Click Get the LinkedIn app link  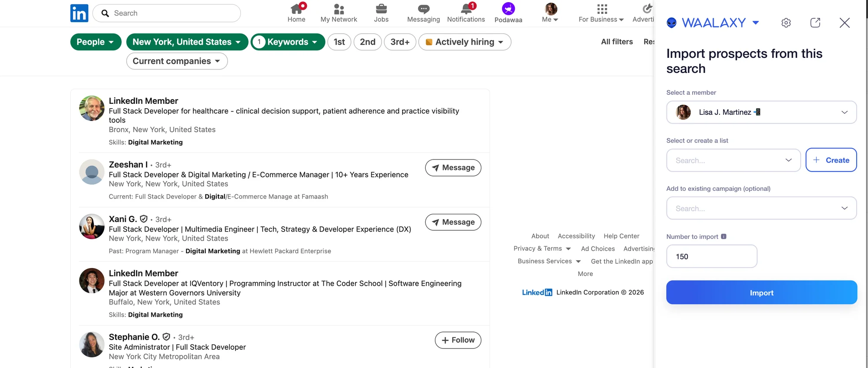coord(622,261)
